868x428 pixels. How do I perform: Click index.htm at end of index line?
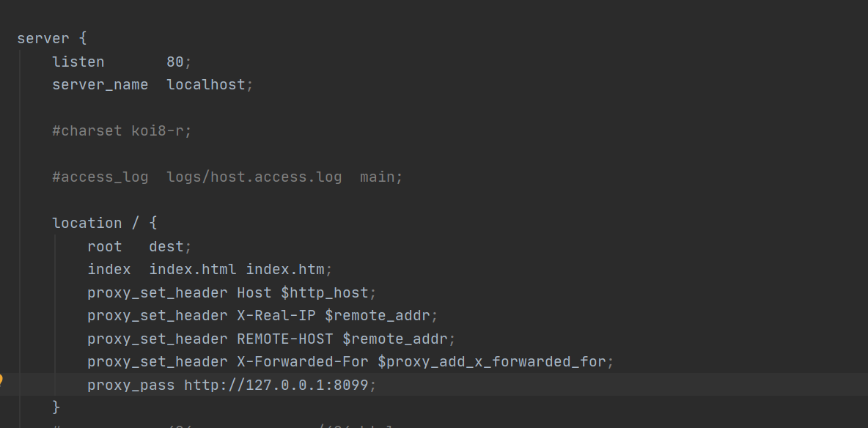point(285,270)
